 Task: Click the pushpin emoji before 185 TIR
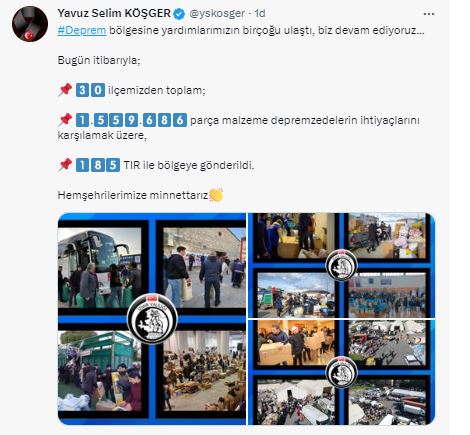pos(65,165)
